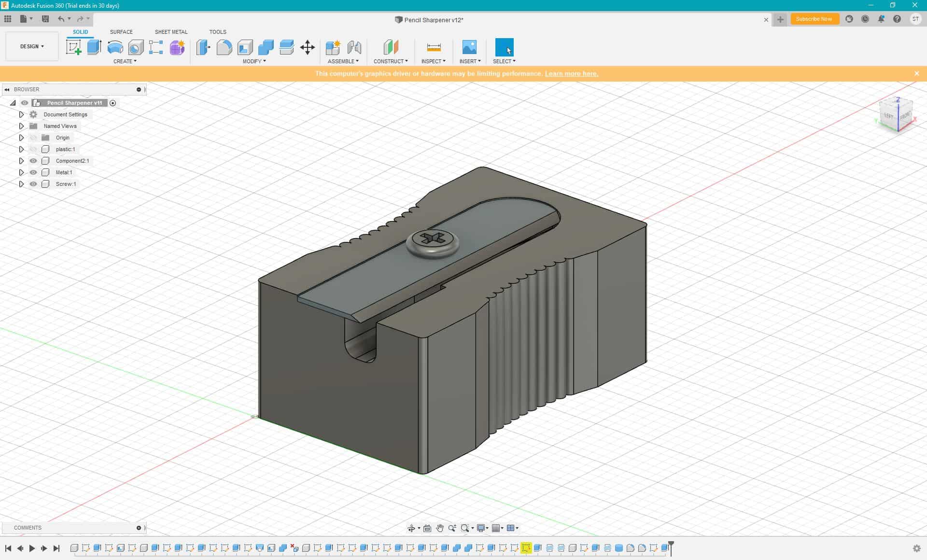Open the Help question mark icon
The width and height of the screenshot is (927, 560).
(897, 19)
